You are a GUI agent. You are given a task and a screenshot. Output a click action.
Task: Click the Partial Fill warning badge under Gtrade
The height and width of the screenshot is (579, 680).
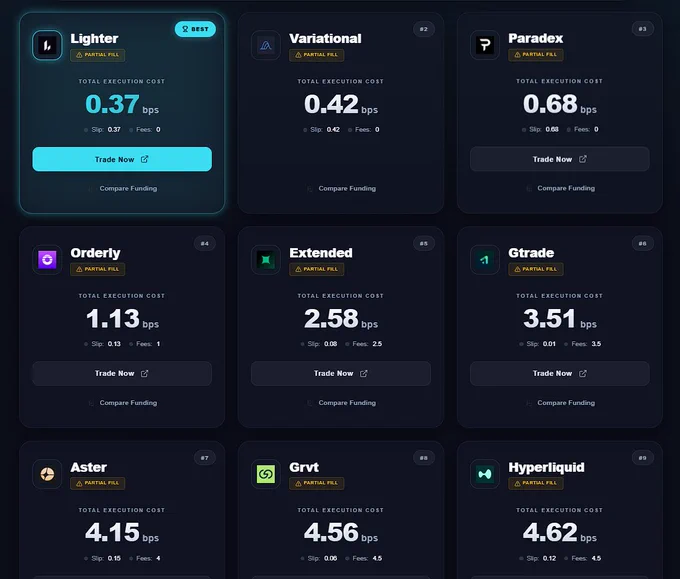(536, 269)
